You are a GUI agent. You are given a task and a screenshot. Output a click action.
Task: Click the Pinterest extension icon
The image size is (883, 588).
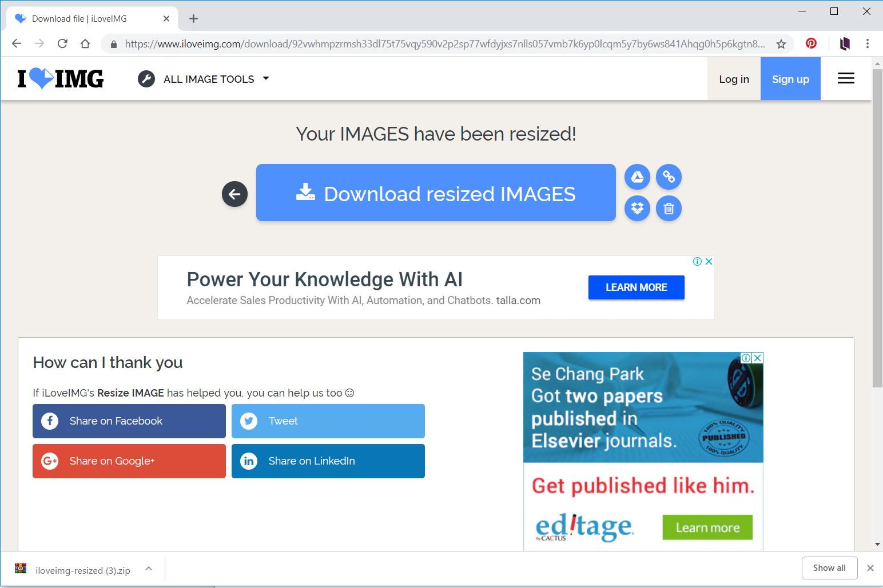click(x=811, y=43)
